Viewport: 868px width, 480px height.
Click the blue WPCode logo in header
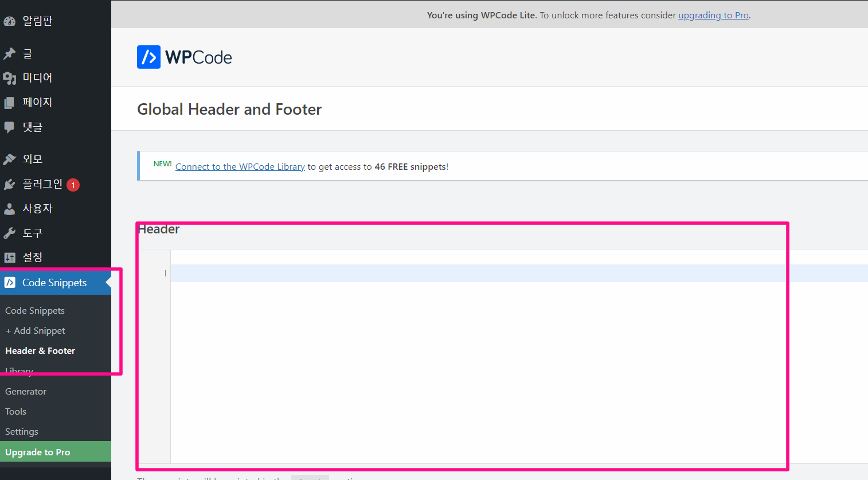click(148, 57)
